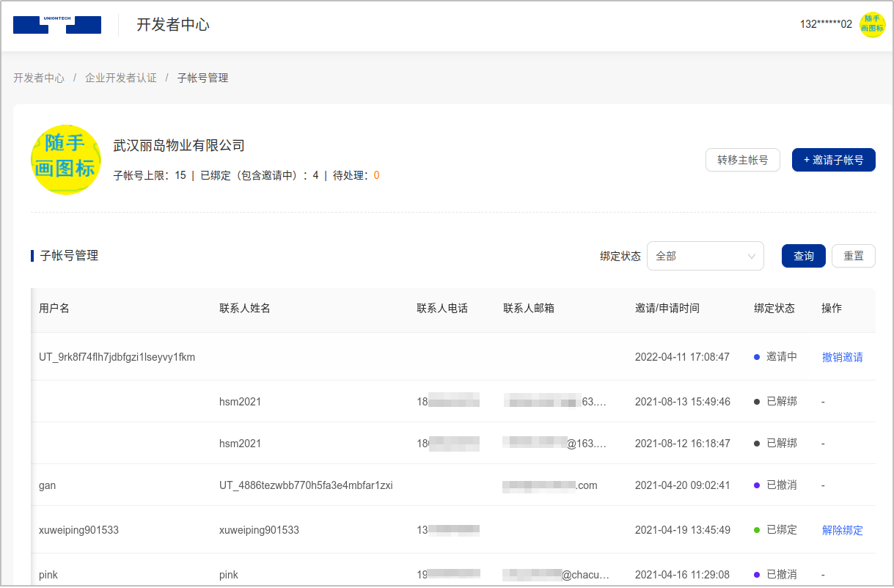Image resolution: width=894 pixels, height=588 pixels.
Task: Click account number 132******02 in header
Action: pyautogui.click(x=826, y=24)
